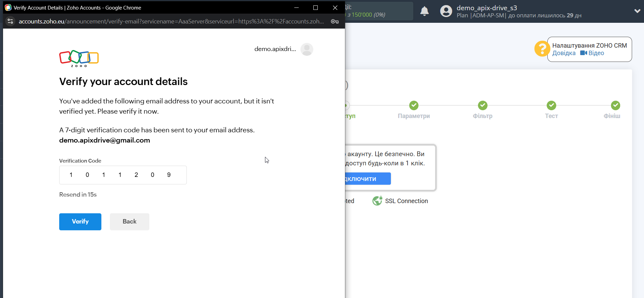Image resolution: width=644 pixels, height=298 pixels.
Task: Click the Verify button
Action: tap(80, 222)
